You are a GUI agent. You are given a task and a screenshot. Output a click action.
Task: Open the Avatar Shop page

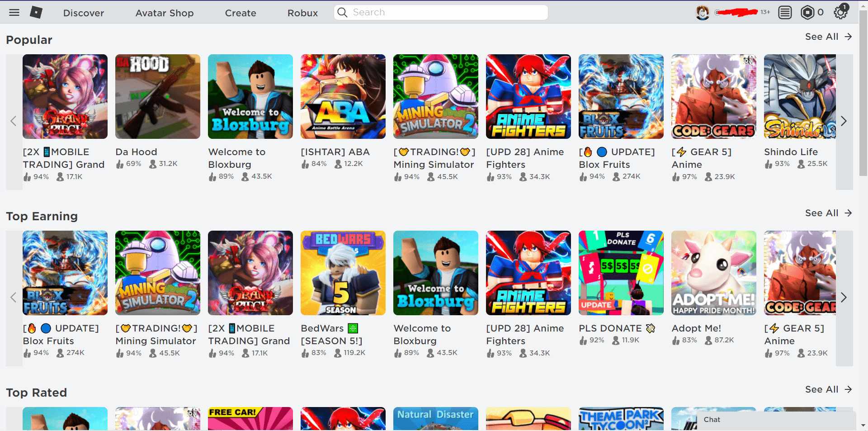[165, 13]
